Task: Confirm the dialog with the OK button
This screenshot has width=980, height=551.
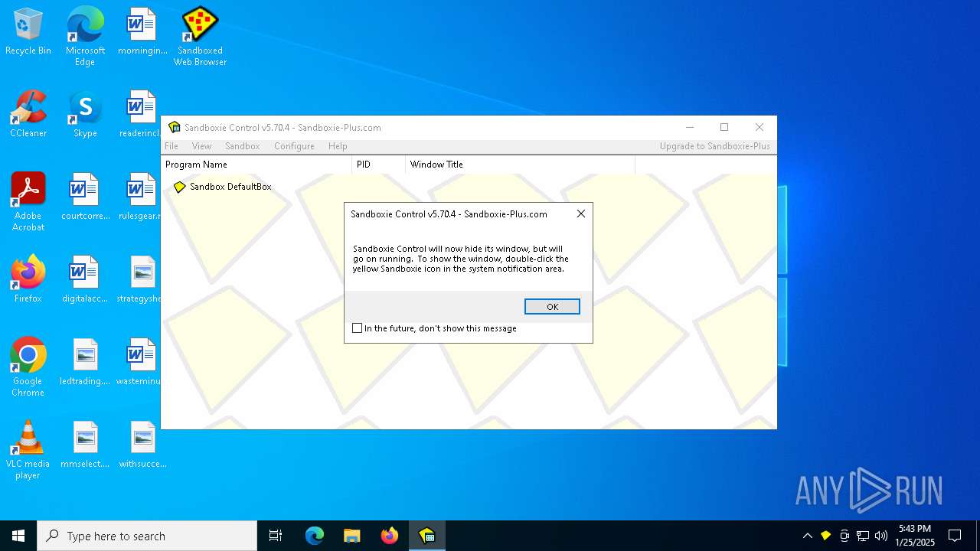Action: pos(552,307)
